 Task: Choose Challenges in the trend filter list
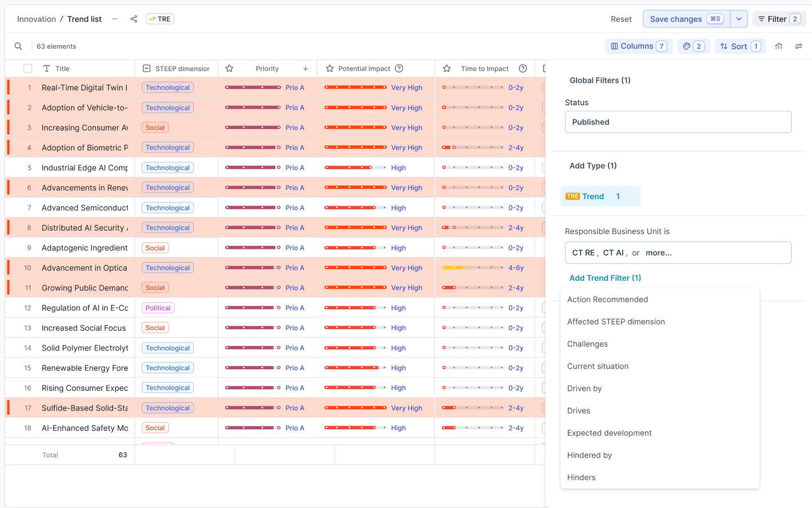click(x=660, y=344)
